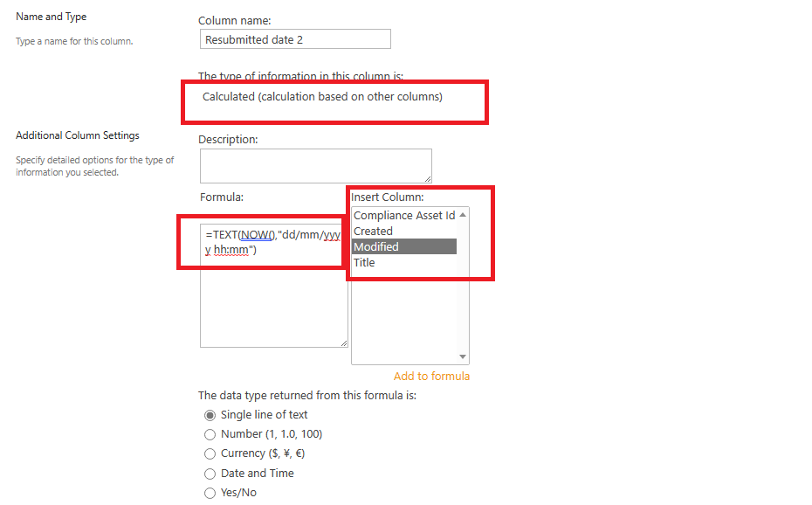Click the "Add to formula" link
The image size is (812, 505).
[431, 376]
